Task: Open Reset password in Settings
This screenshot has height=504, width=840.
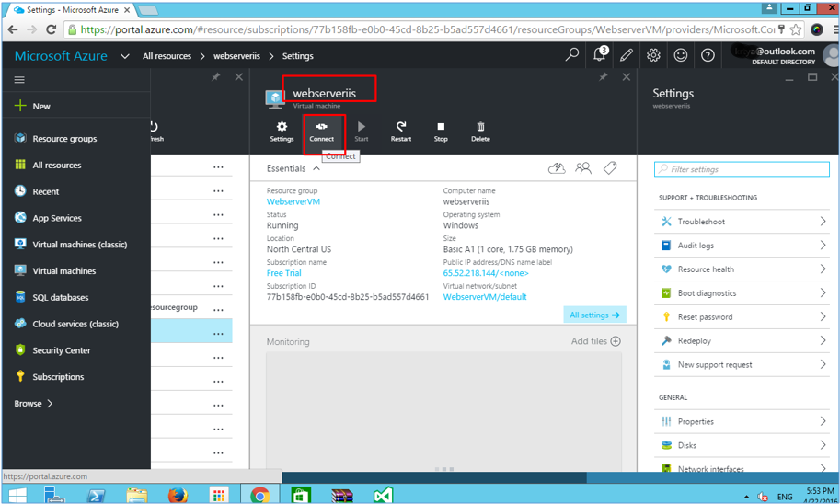Action: 742,316
